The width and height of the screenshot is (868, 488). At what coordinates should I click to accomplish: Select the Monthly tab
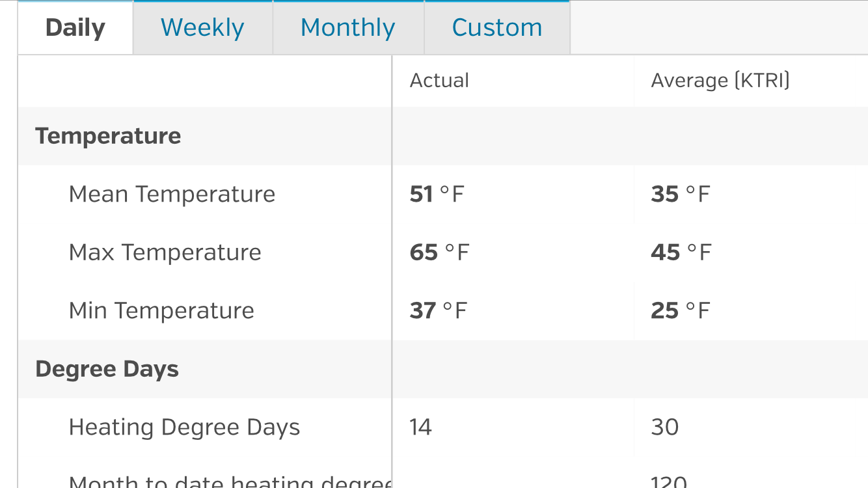click(348, 28)
